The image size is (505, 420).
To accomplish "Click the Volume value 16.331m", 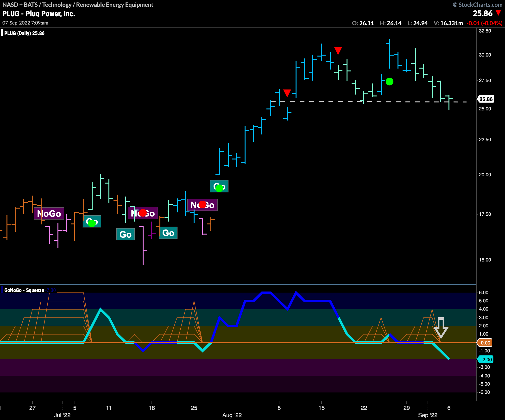I will pos(452,23).
